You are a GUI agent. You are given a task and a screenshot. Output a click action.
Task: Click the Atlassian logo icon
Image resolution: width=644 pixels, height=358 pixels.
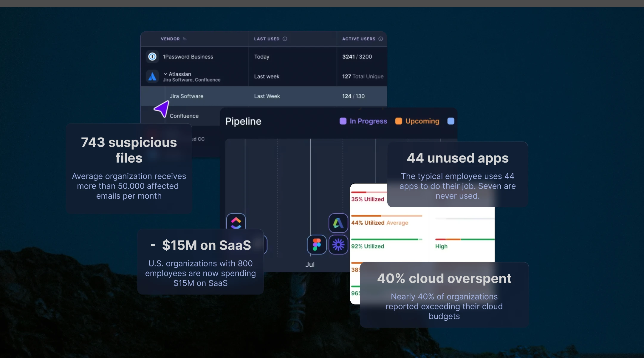pyautogui.click(x=152, y=77)
